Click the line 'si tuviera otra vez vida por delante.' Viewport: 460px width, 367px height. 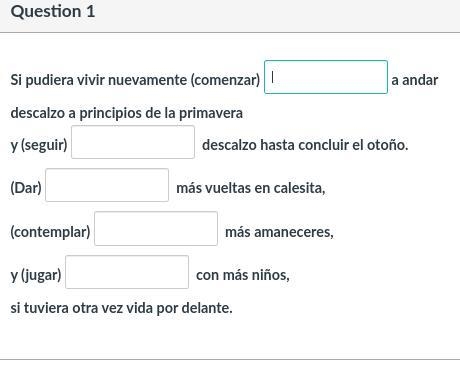pos(121,308)
